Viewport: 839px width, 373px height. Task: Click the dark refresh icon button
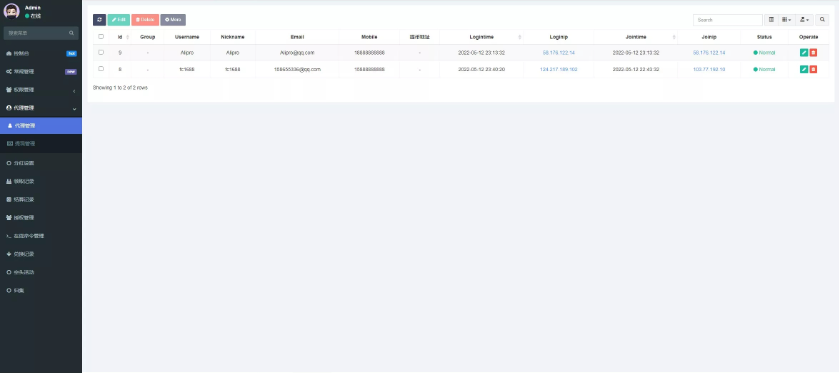coord(100,20)
